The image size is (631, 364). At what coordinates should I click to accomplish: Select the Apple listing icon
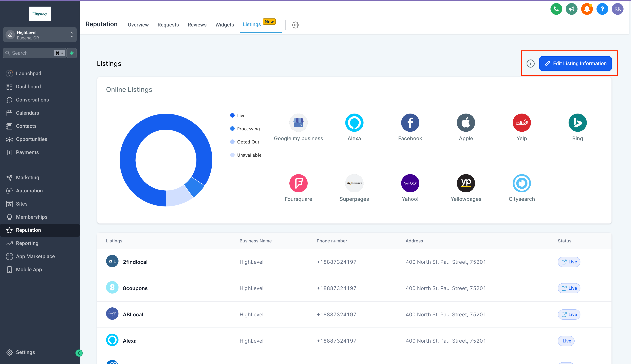click(466, 122)
